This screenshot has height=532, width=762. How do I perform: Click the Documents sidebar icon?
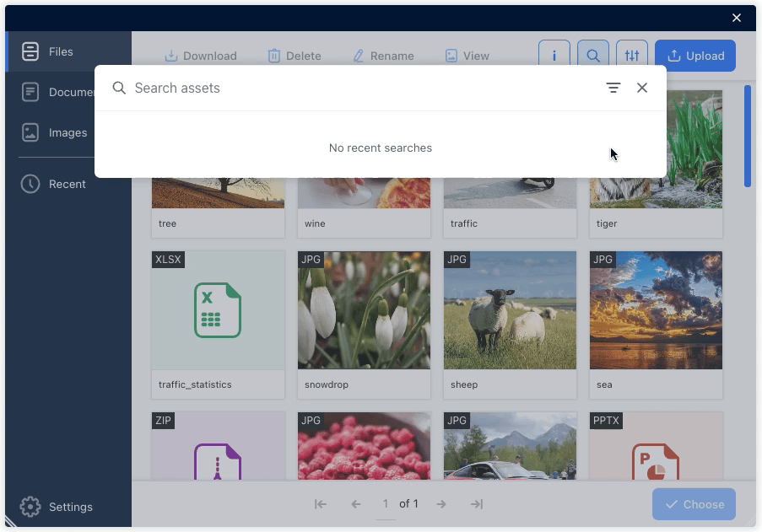click(30, 92)
